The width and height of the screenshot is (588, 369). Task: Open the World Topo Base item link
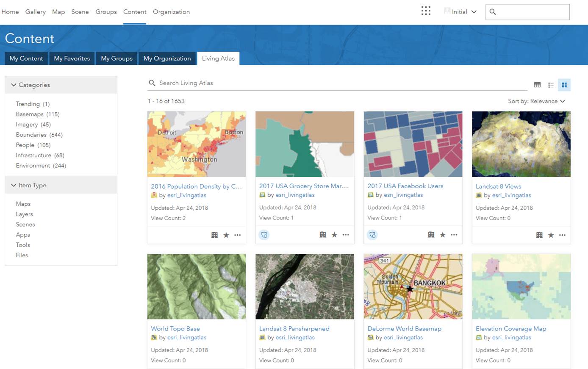pyautogui.click(x=175, y=328)
